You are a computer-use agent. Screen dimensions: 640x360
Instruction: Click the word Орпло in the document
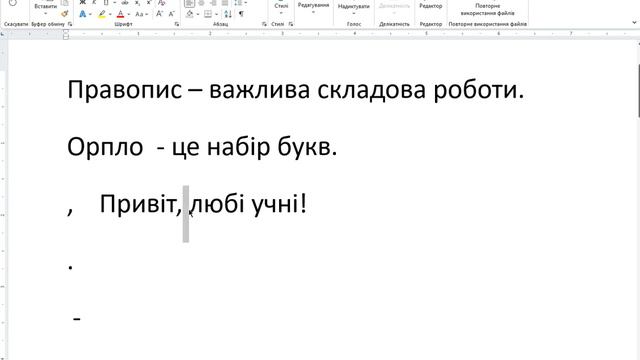pyautogui.click(x=105, y=147)
